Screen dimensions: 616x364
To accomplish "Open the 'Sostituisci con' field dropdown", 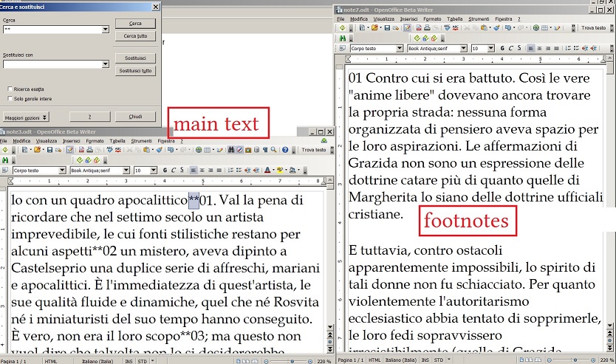I will [105, 64].
